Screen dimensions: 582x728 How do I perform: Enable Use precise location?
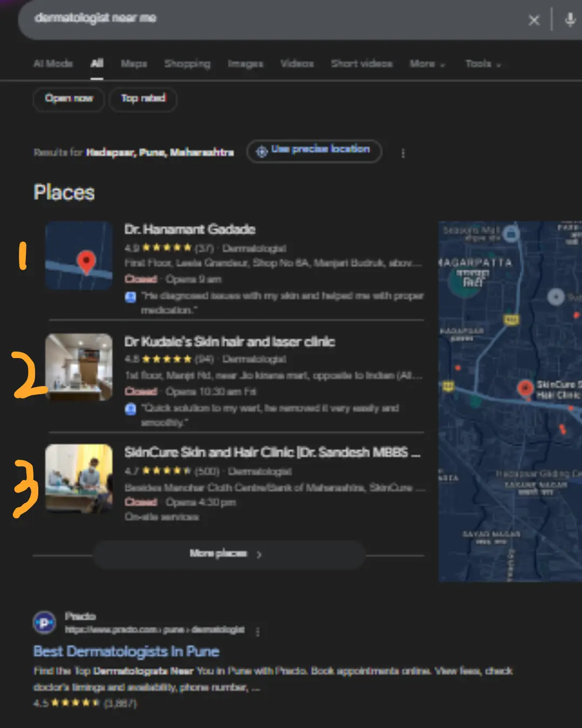tap(314, 150)
